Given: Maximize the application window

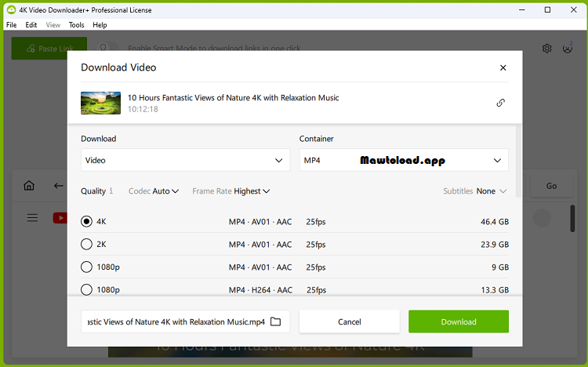Looking at the screenshot, I should 547,9.
